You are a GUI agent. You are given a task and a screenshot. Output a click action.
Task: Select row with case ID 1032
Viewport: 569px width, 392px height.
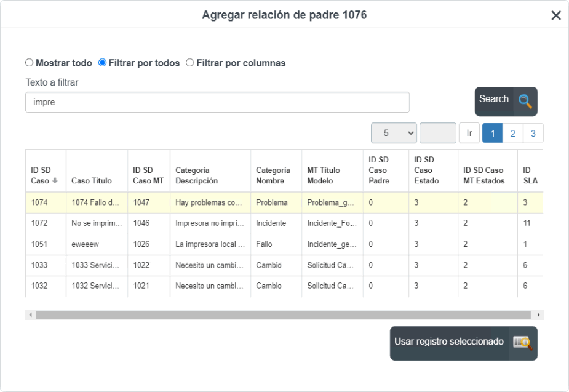pyautogui.click(x=284, y=286)
